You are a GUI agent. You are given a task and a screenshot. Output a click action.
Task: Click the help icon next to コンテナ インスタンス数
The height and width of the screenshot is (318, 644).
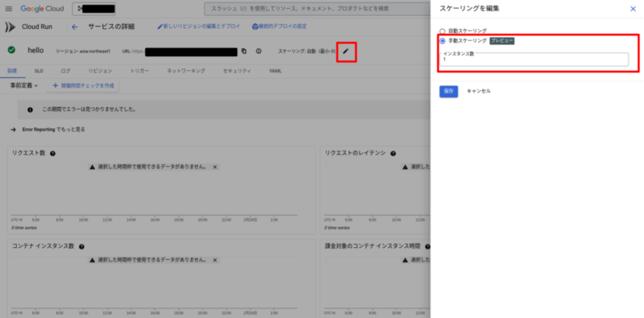[x=81, y=246]
